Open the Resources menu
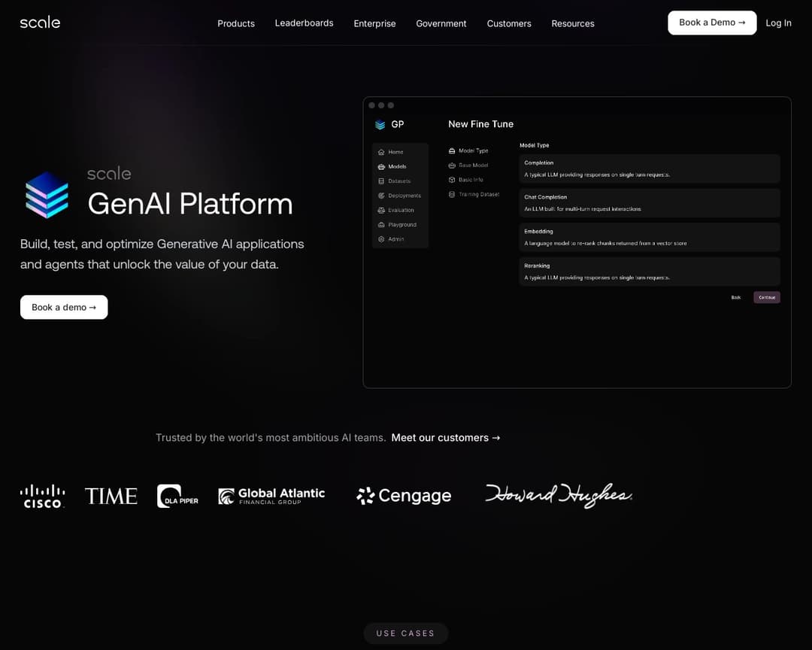Screen dimensions: 812x650 (573, 23)
